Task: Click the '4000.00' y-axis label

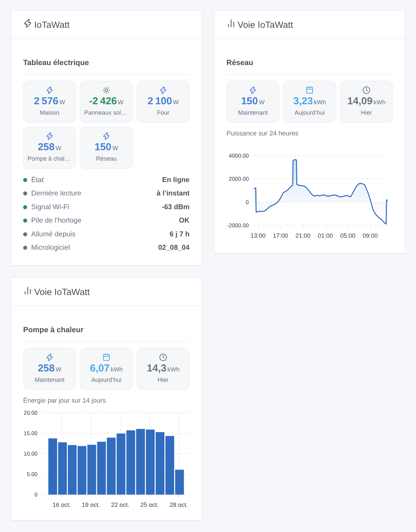Action: (239, 156)
